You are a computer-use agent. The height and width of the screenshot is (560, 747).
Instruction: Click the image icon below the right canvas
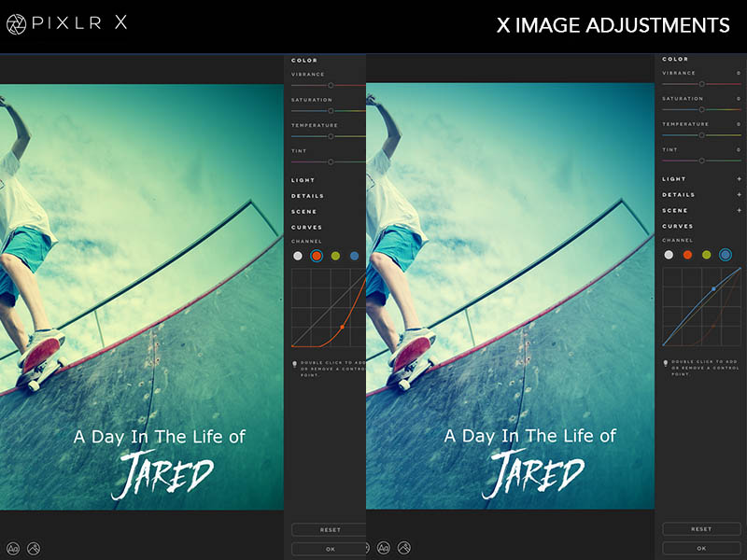(x=403, y=547)
